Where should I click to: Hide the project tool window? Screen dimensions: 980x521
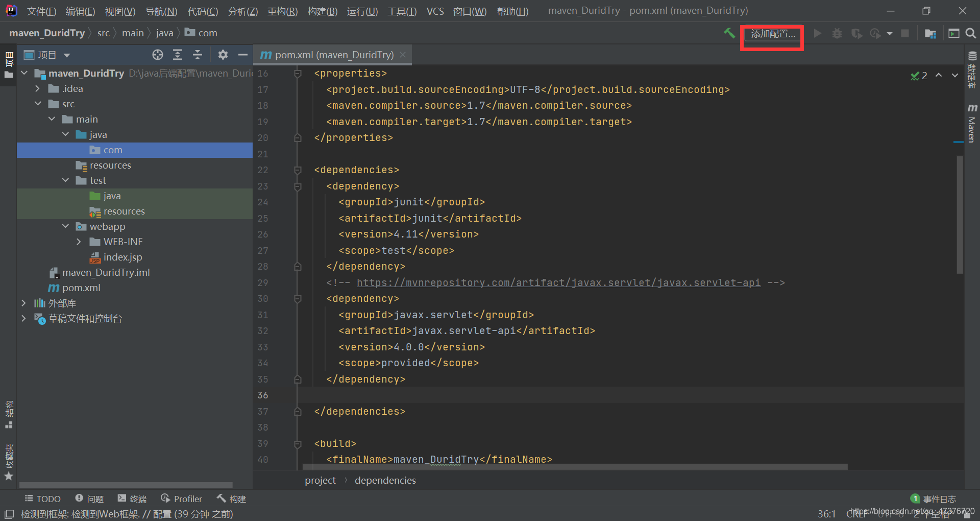click(x=243, y=55)
